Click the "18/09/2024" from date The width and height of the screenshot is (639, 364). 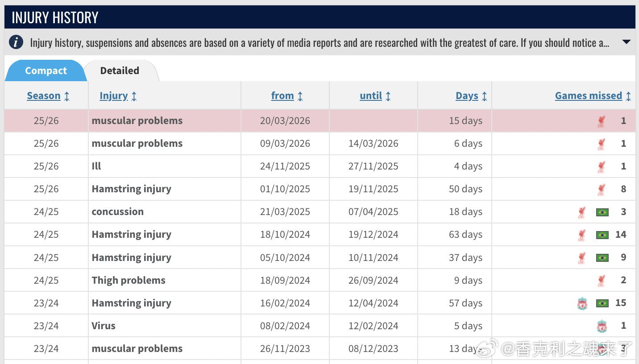coord(285,281)
